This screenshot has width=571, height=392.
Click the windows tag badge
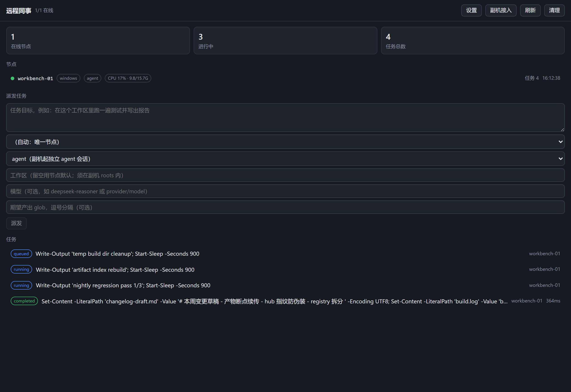pyautogui.click(x=68, y=78)
